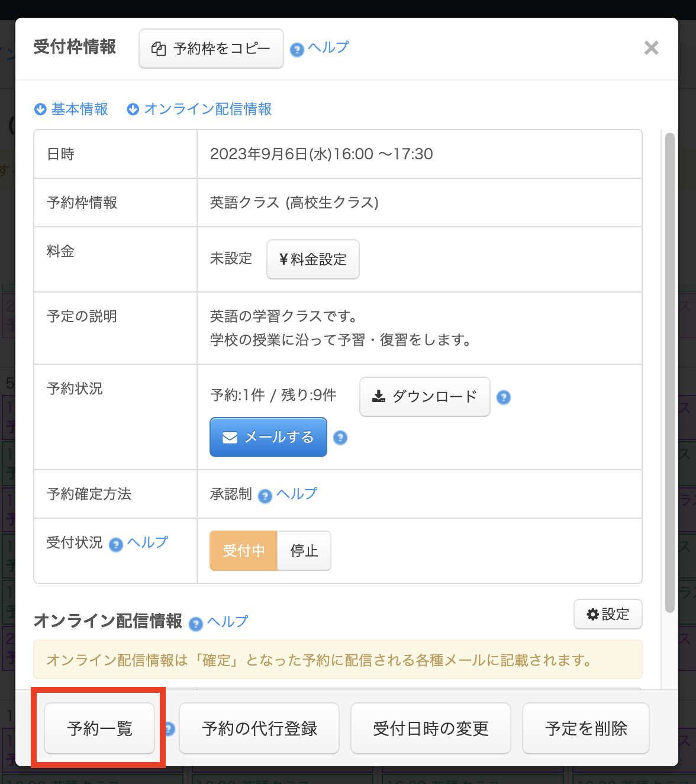Click help icon next to オンライン配信情報 heading
Viewport: 696px width, 784px height.
point(196,624)
